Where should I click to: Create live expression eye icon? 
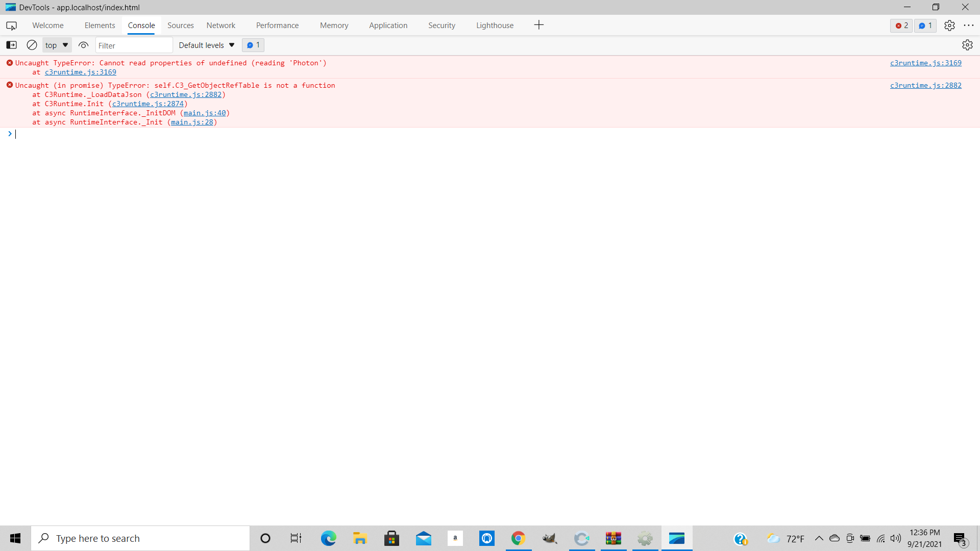[x=83, y=45]
